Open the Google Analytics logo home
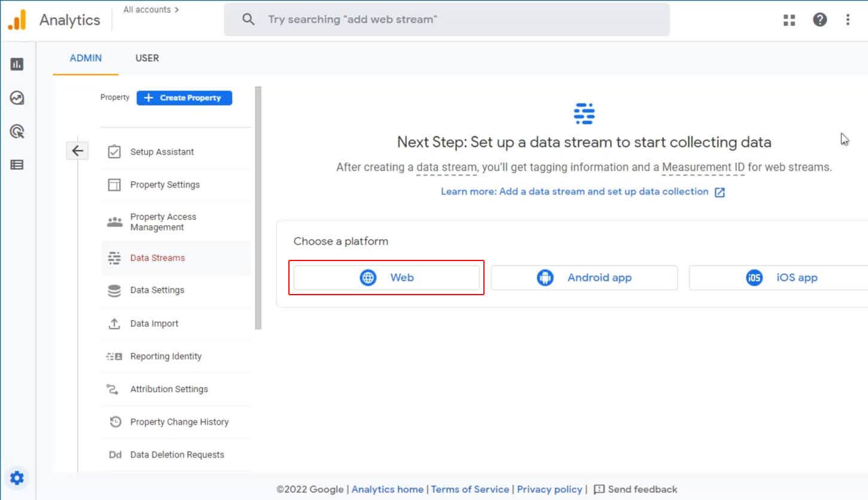The height and width of the screenshot is (500, 868). coord(17,20)
